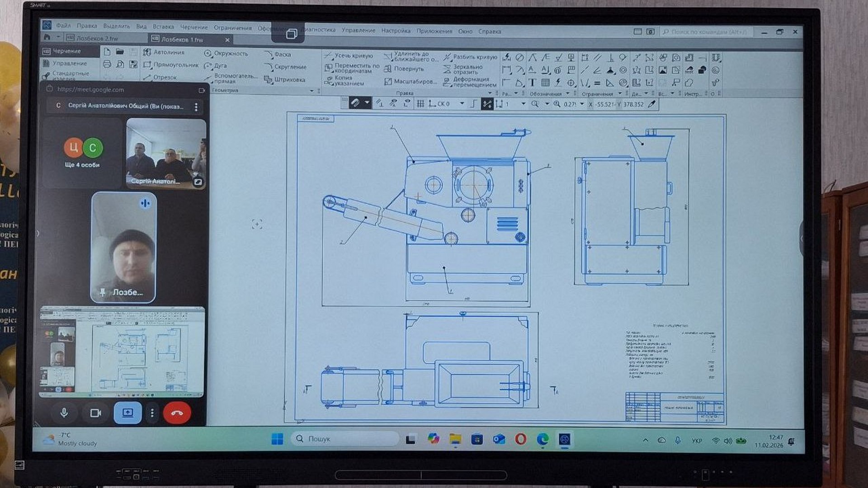Turn off the camera in Meet
This screenshot has height=488, width=868.
[x=96, y=413]
